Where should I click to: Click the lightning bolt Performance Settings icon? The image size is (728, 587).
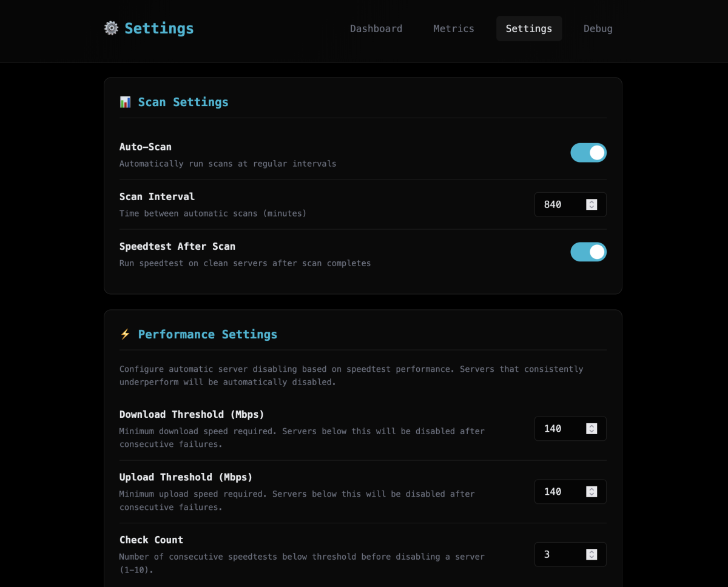click(125, 335)
